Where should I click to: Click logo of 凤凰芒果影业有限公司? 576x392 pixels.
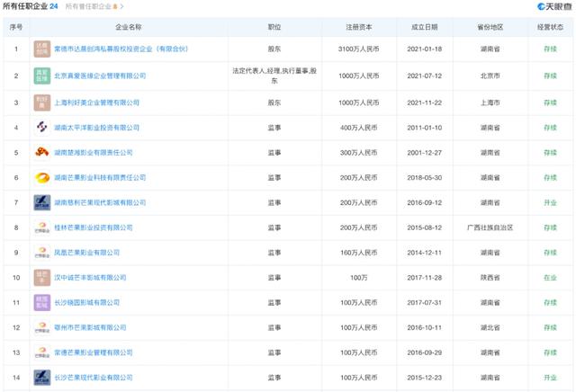click(42, 253)
